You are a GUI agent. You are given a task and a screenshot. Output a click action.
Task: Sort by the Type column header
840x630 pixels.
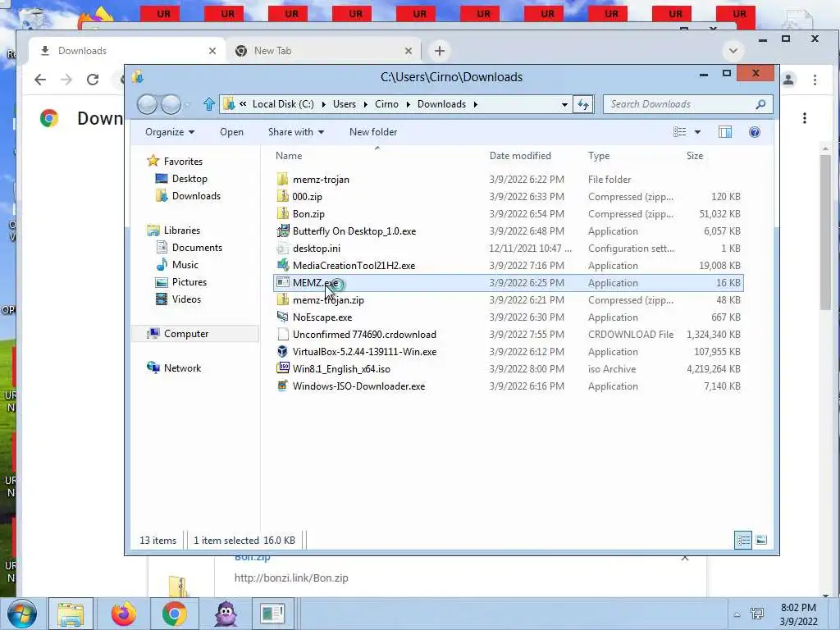(599, 156)
